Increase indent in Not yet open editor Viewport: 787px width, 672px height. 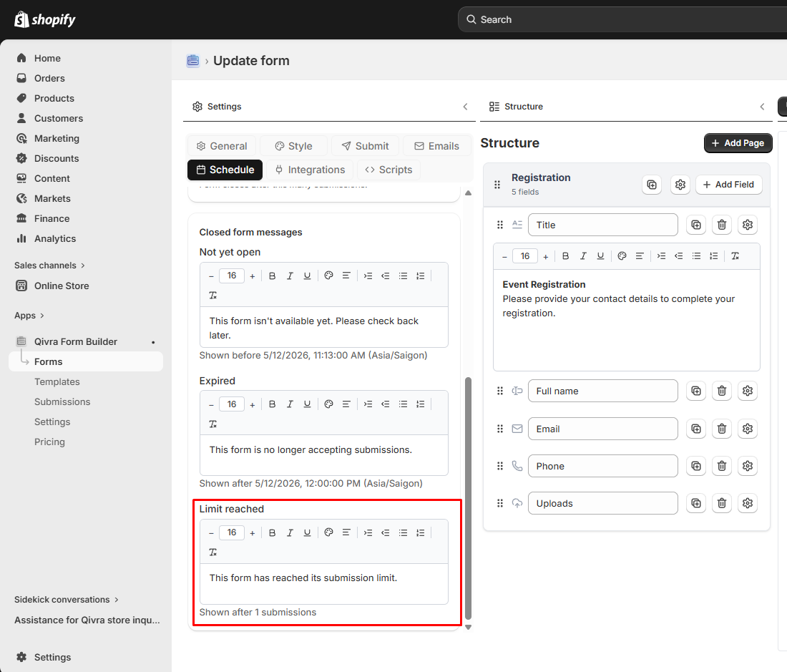point(368,276)
